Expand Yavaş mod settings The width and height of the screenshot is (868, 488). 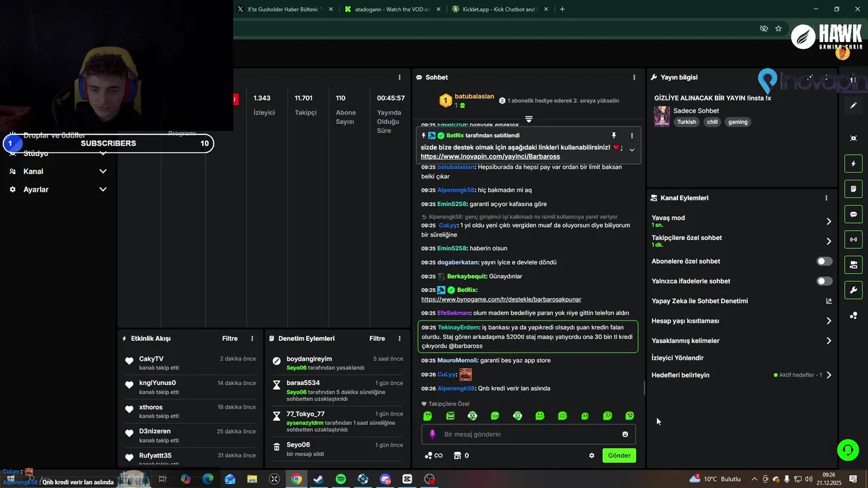pos(829,221)
